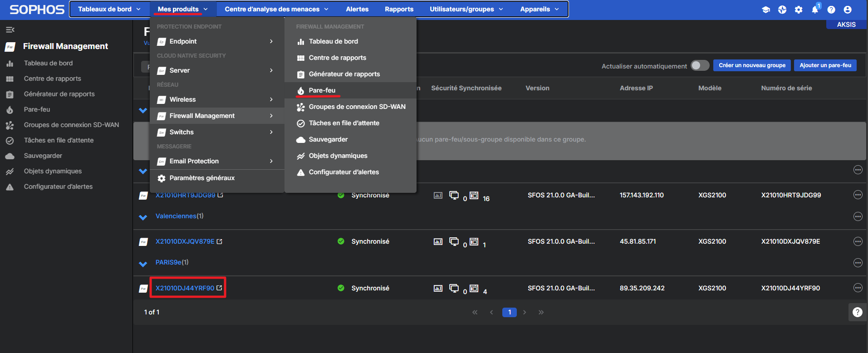The height and width of the screenshot is (353, 868).
Task: Select Objets dynamiques in submenu
Action: pyautogui.click(x=350, y=156)
